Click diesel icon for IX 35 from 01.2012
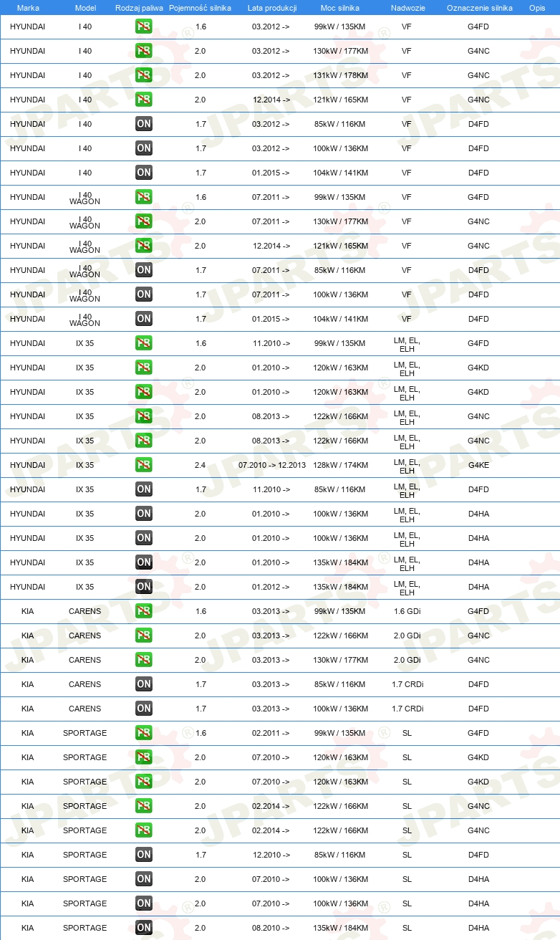 pos(144,587)
